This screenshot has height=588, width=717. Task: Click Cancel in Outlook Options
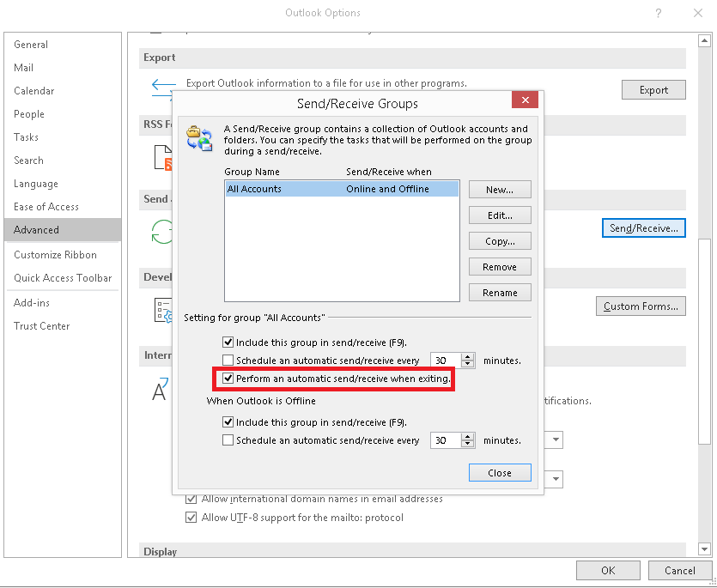pyautogui.click(x=680, y=571)
